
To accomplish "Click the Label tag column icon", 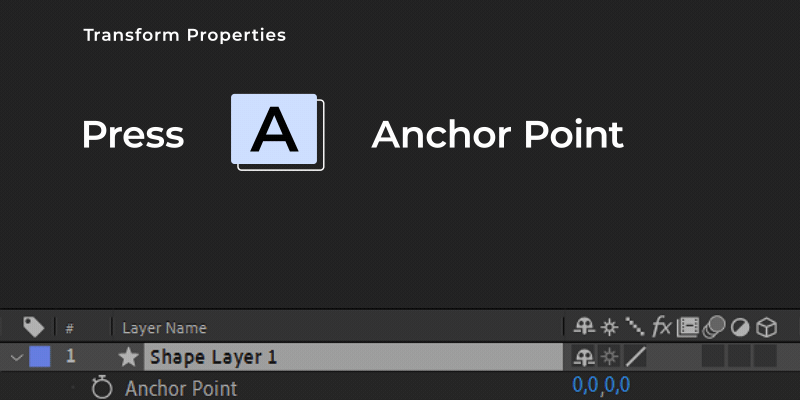I will point(34,327).
